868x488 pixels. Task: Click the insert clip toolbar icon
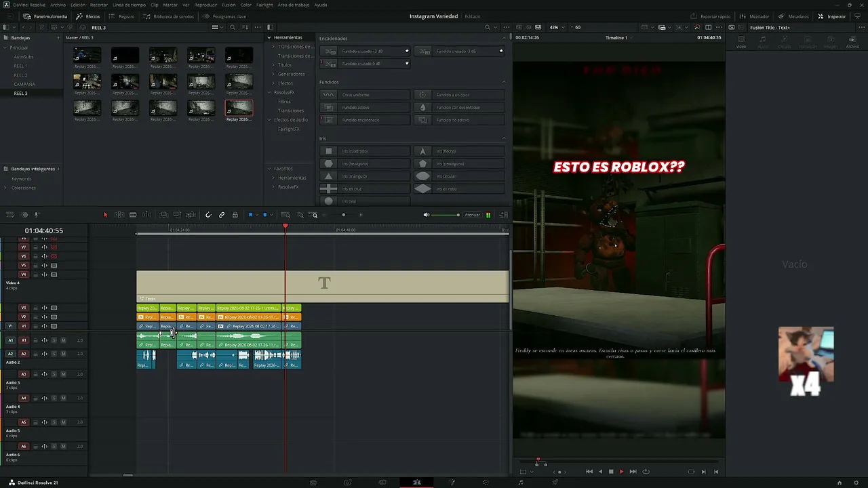pos(164,215)
